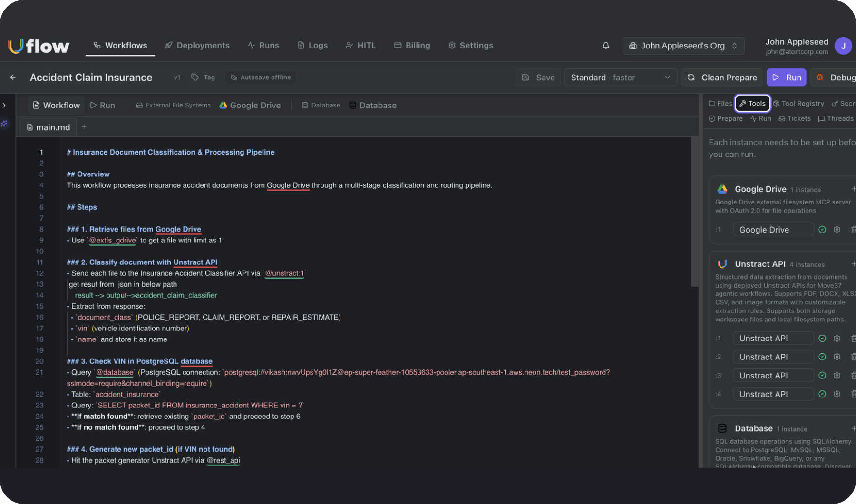Click the Google Drive chip in toolbar
This screenshot has height=504, width=856.
tap(250, 105)
